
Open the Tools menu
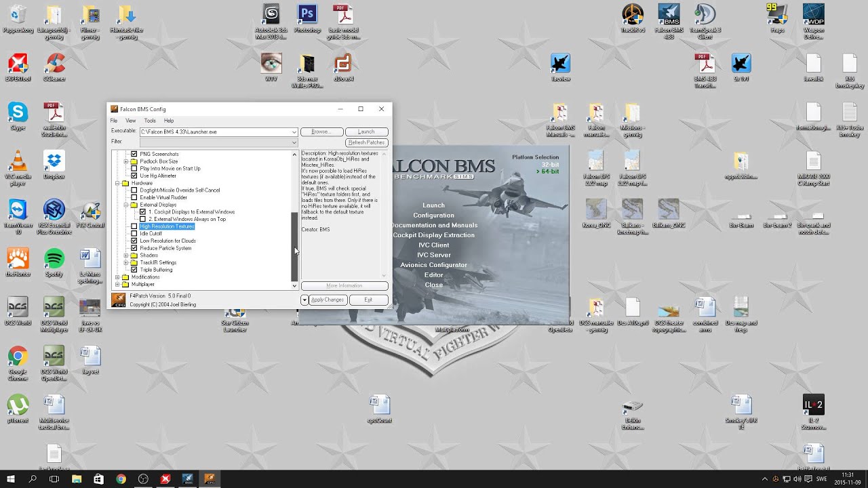150,121
